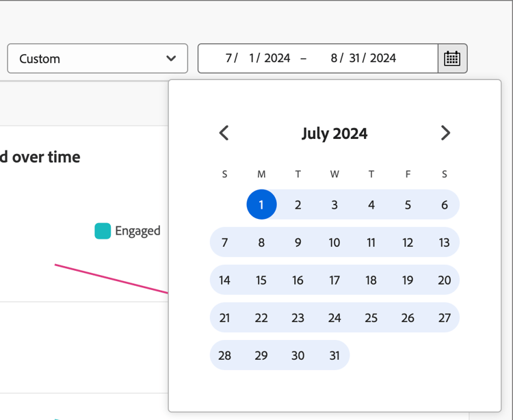This screenshot has width=513, height=420.
Task: Click start month field showing 7
Action: click(x=228, y=58)
